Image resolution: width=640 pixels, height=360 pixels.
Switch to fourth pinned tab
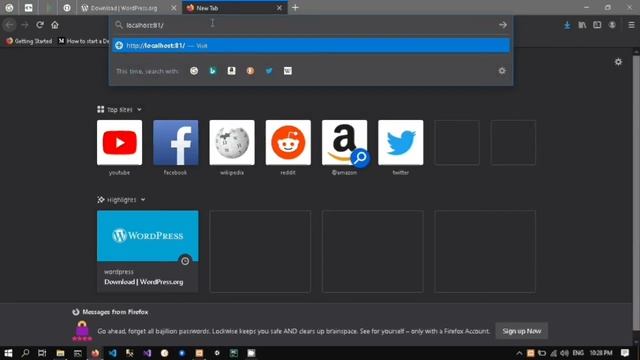(x=67, y=8)
